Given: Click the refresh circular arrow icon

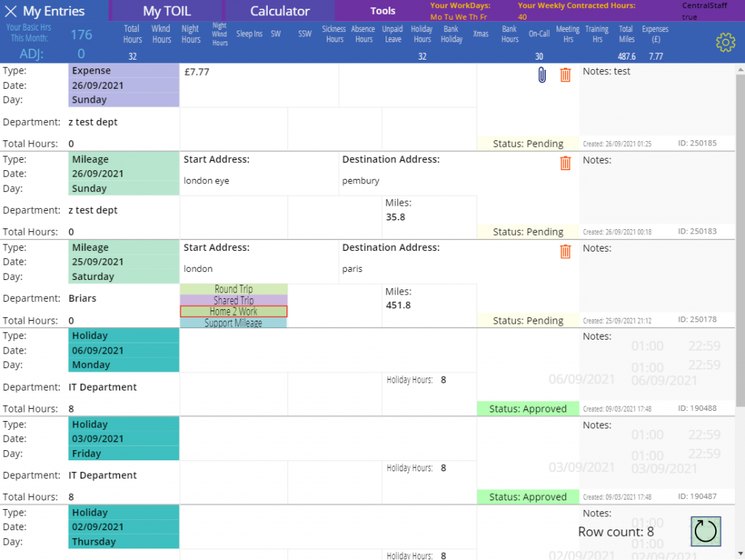Looking at the screenshot, I should tap(706, 531).
